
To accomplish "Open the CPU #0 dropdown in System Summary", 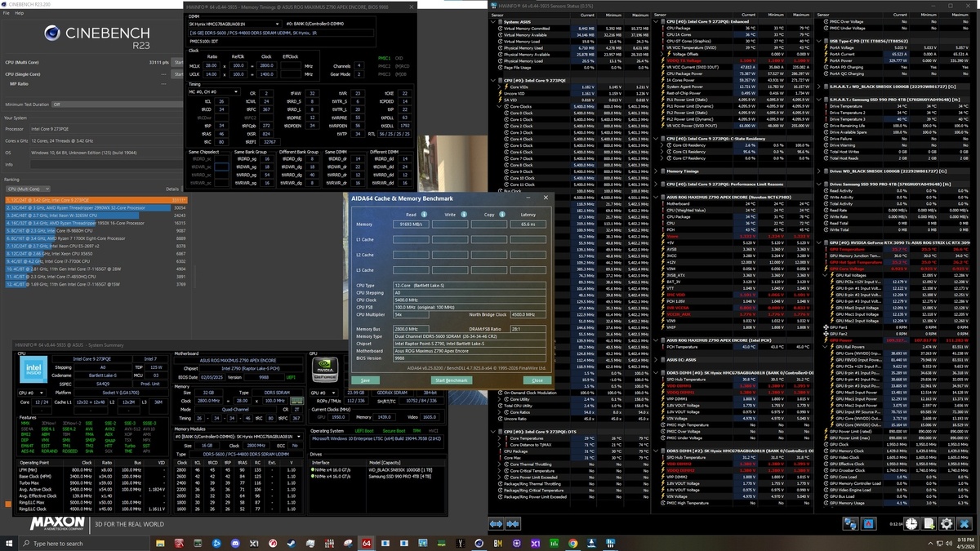I will [x=32, y=393].
